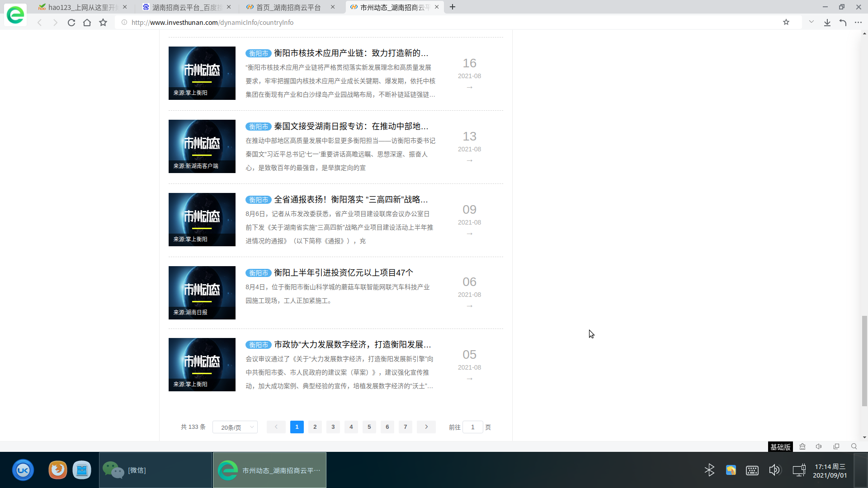Click the vertical scrollbar thumb
868x488 pixels.
pyautogui.click(x=864, y=361)
